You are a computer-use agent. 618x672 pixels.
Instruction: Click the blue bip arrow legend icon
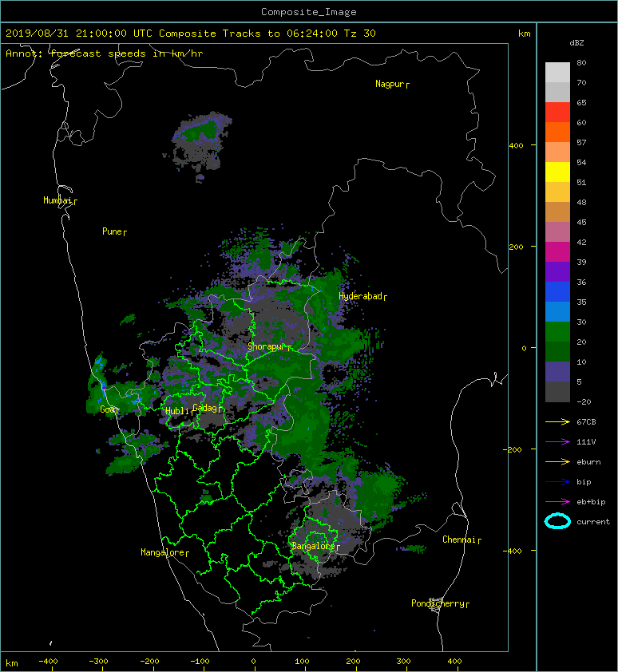click(557, 482)
